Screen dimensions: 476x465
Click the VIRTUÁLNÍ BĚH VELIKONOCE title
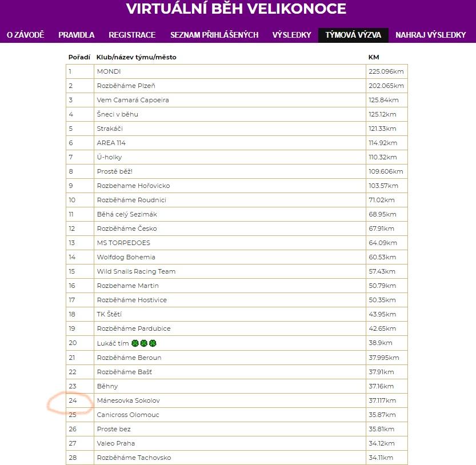[236, 9]
